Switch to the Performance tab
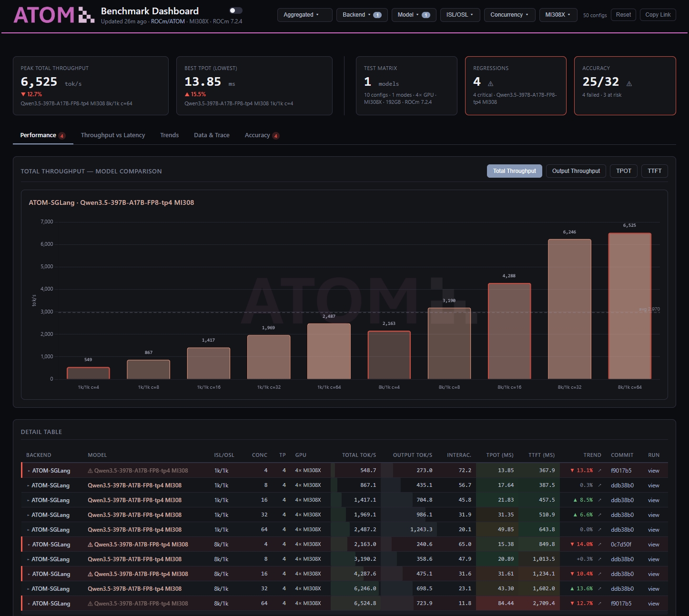The height and width of the screenshot is (616, 689). [x=42, y=135]
